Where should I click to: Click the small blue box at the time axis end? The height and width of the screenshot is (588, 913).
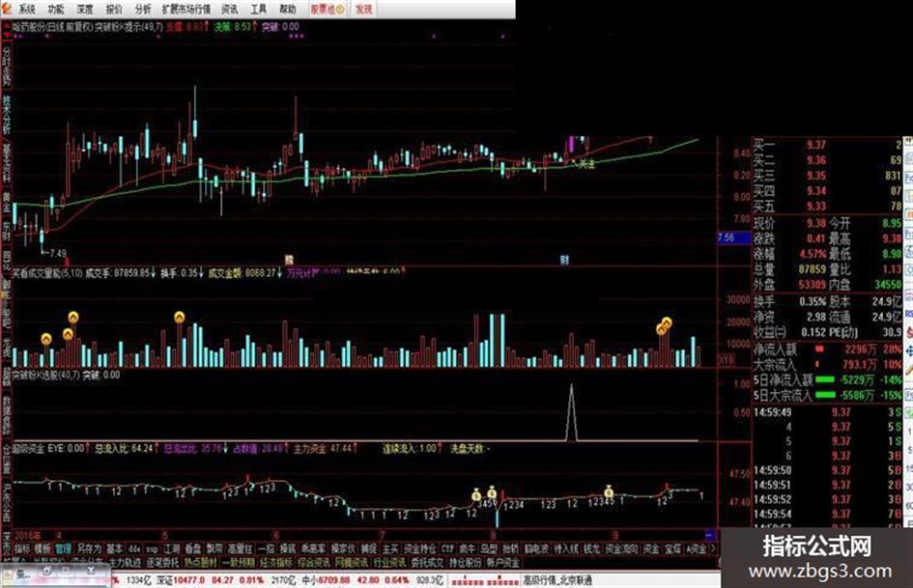(x=710, y=535)
